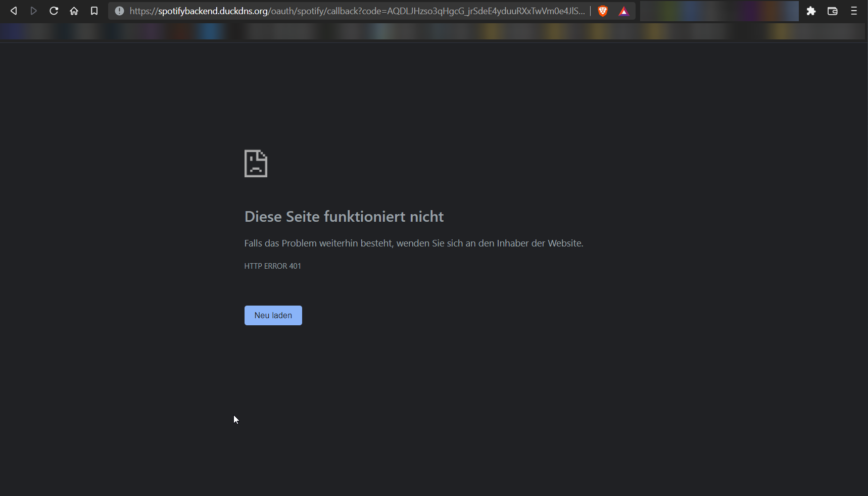Open Brave Shields panel via lion icon
The image size is (868, 496).
coord(603,11)
